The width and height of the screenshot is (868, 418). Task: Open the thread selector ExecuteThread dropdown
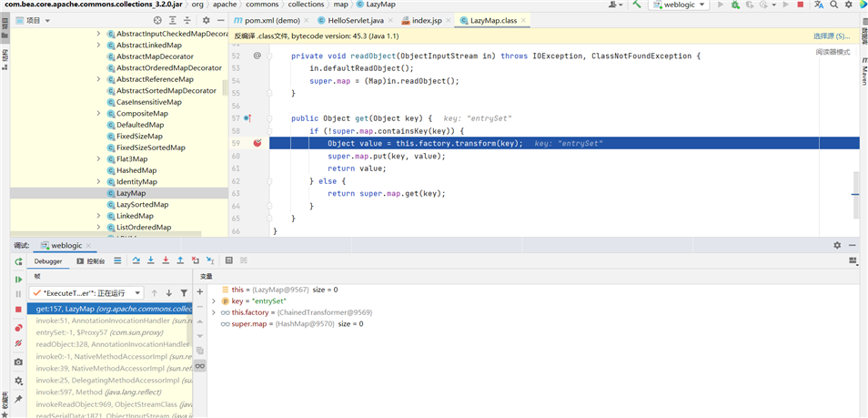pyautogui.click(x=86, y=293)
